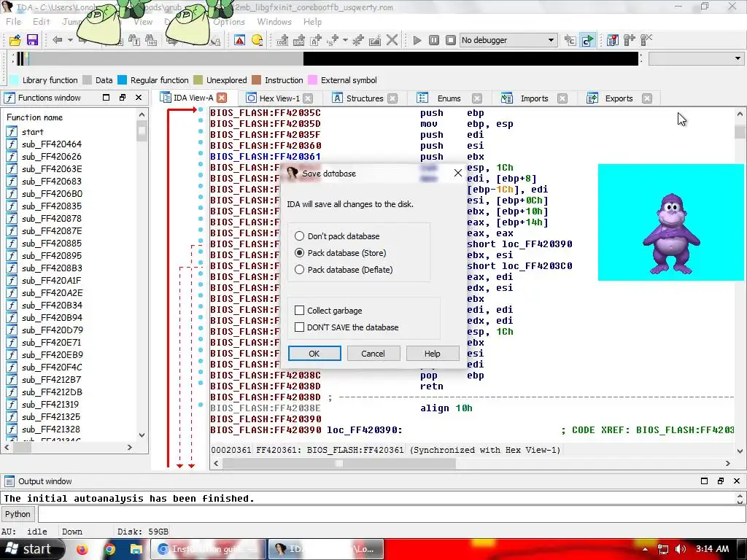This screenshot has height=560, width=747.
Task: Click the last debugger toolbar icon with X
Action: pos(646,41)
